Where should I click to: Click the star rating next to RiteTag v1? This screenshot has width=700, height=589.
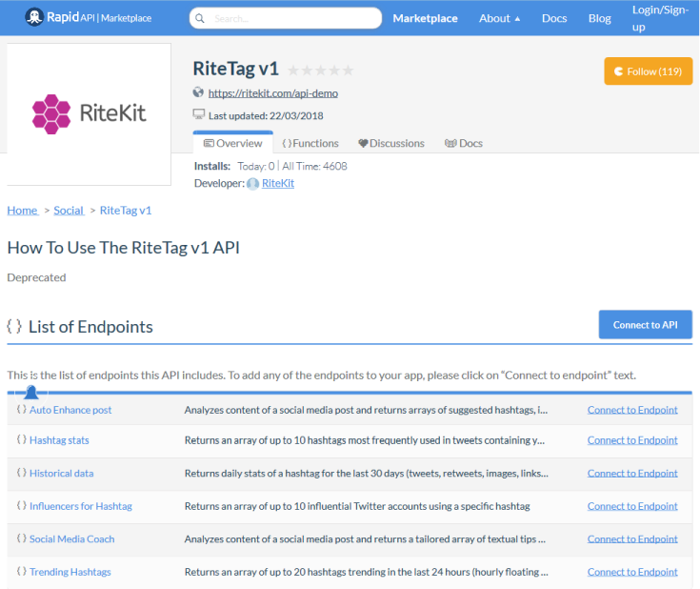point(321,71)
